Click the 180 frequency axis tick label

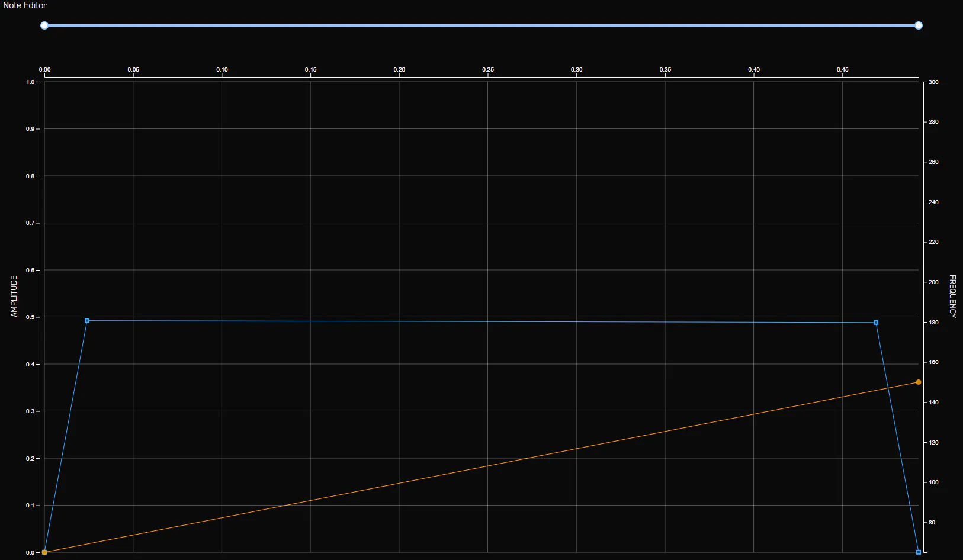coord(933,323)
